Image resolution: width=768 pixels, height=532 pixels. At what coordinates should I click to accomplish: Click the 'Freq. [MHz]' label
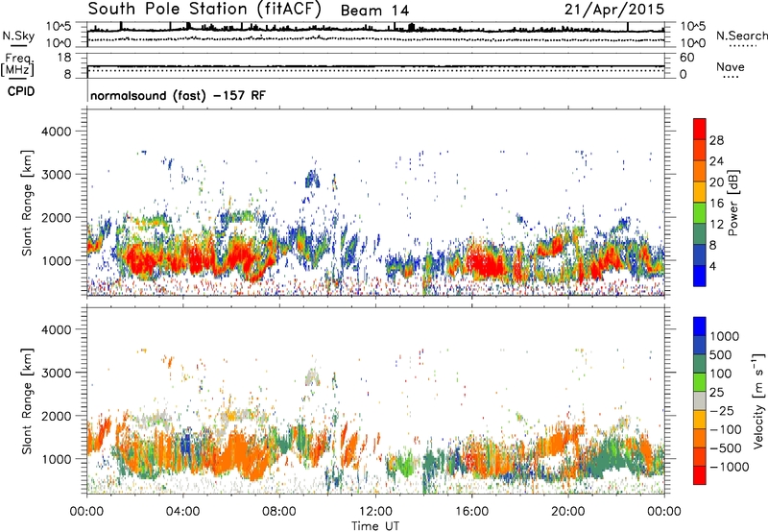(x=18, y=64)
